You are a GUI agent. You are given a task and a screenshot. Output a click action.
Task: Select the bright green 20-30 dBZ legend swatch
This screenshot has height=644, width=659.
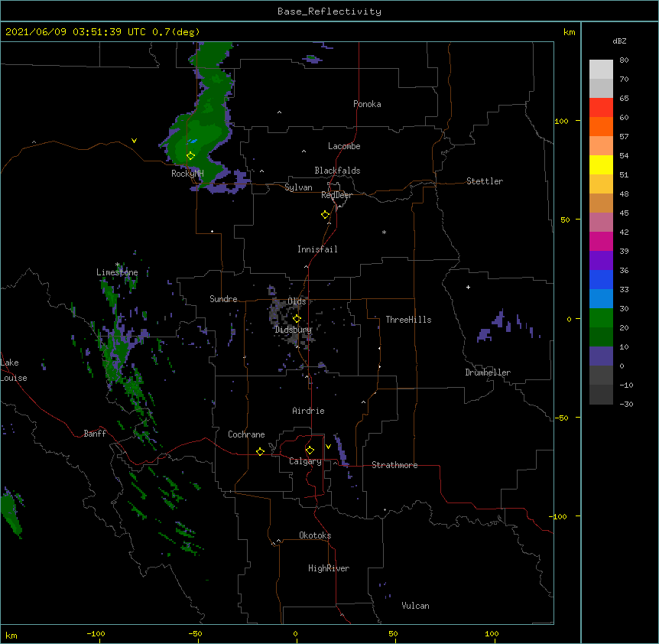pyautogui.click(x=601, y=318)
